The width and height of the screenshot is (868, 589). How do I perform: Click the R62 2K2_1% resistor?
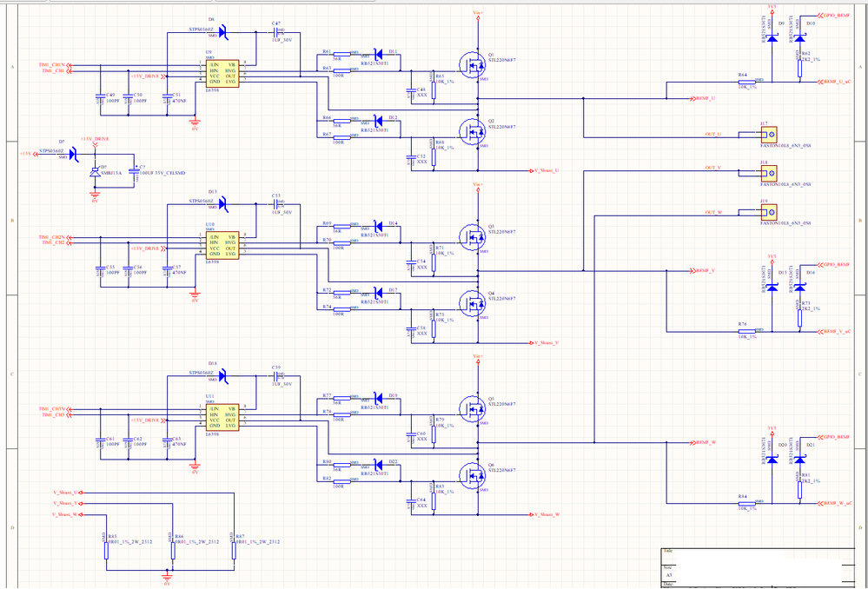(x=800, y=68)
